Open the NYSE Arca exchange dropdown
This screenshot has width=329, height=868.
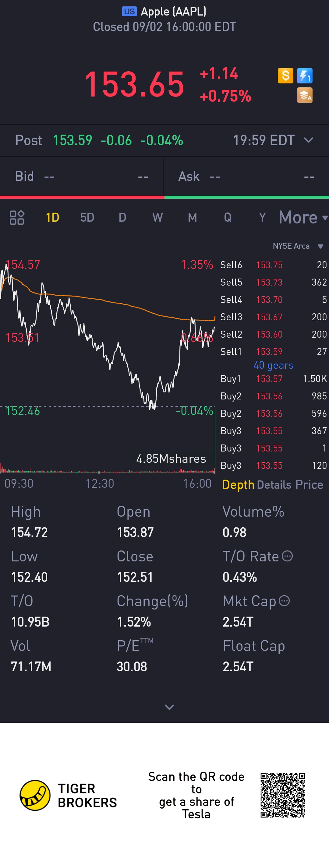point(298,246)
